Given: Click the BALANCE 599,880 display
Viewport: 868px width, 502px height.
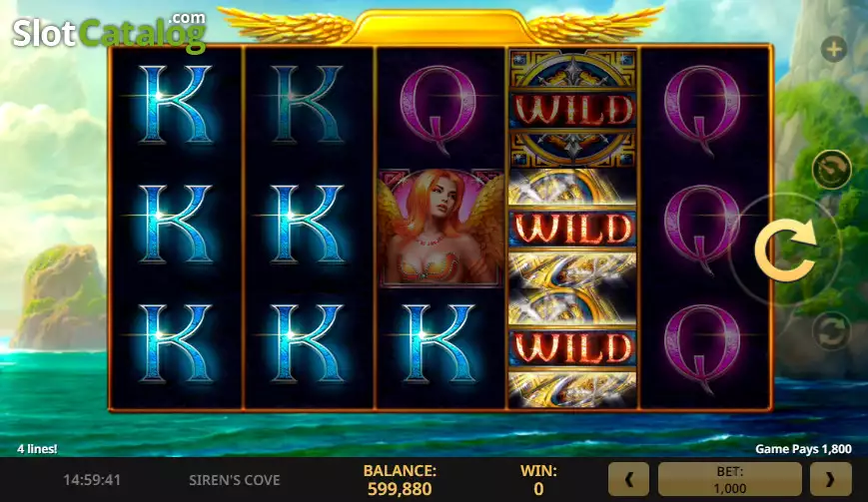Looking at the screenshot, I should pos(400,480).
